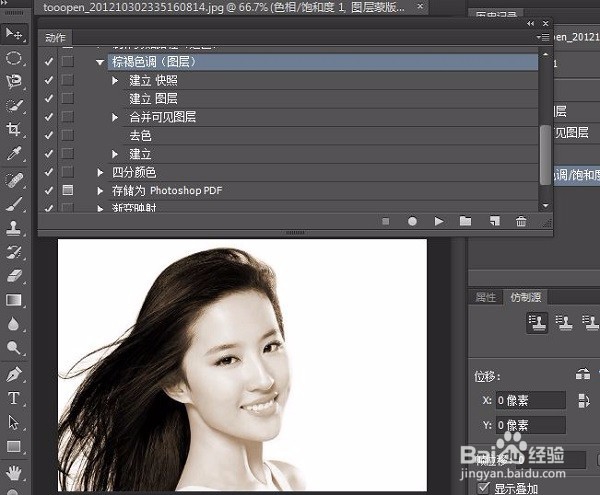
Task: Close the Actions panel
Action: pyautogui.click(x=546, y=23)
